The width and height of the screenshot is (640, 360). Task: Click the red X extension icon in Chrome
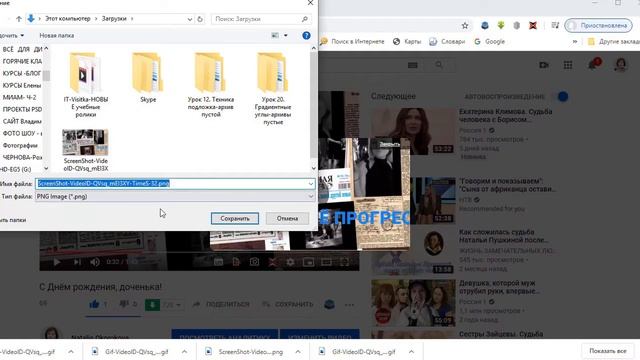[x=533, y=25]
